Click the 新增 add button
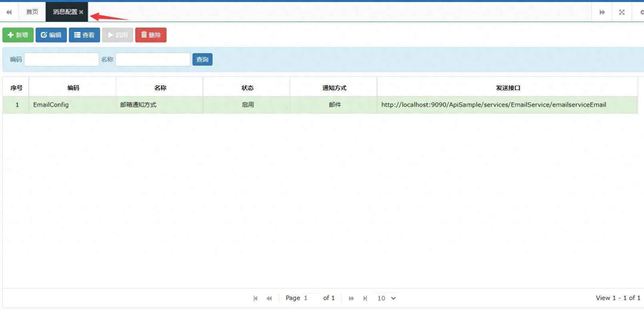This screenshot has height=316, width=644. click(18, 35)
